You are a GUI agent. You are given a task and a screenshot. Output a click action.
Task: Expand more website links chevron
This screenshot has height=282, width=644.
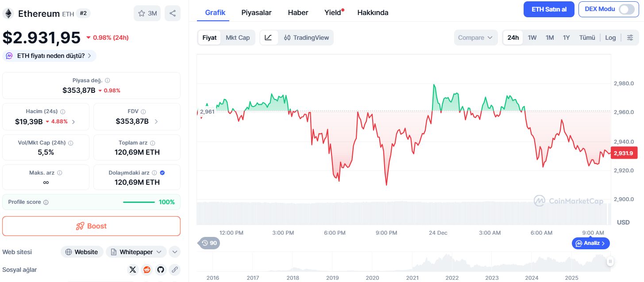(x=175, y=252)
